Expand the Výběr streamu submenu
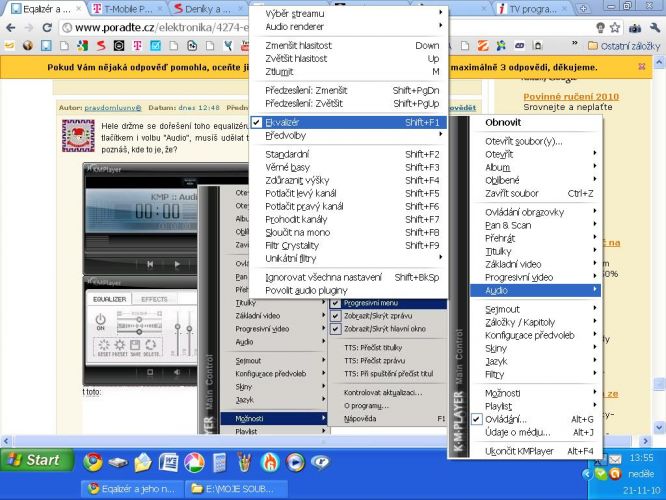The image size is (666, 500). tap(348, 14)
